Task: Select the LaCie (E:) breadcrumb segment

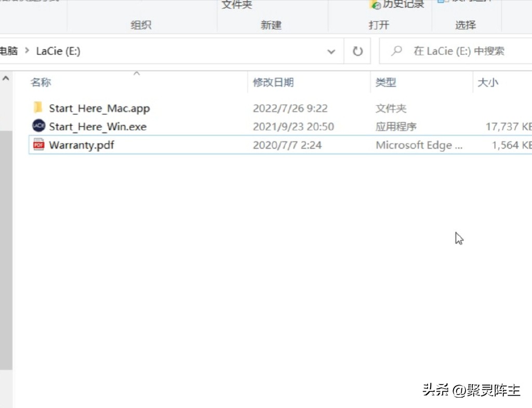Action: pyautogui.click(x=58, y=51)
